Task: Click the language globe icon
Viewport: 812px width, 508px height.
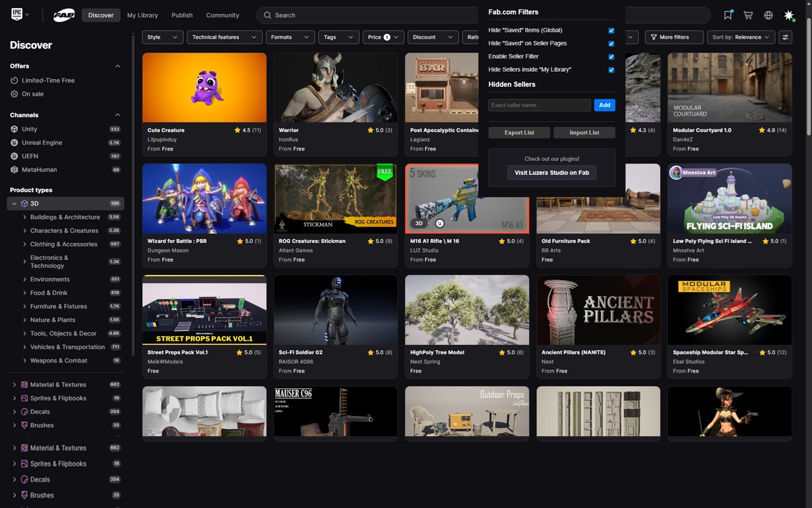Action: [768, 15]
